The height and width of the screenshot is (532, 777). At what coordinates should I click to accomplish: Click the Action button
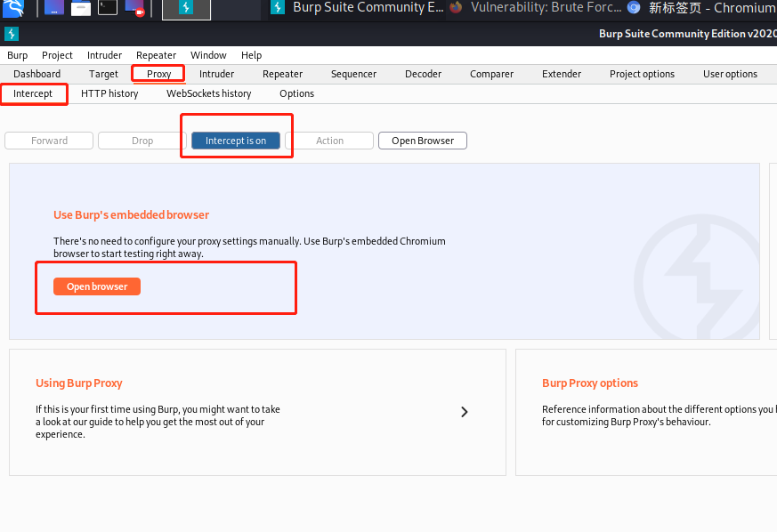pyautogui.click(x=329, y=141)
